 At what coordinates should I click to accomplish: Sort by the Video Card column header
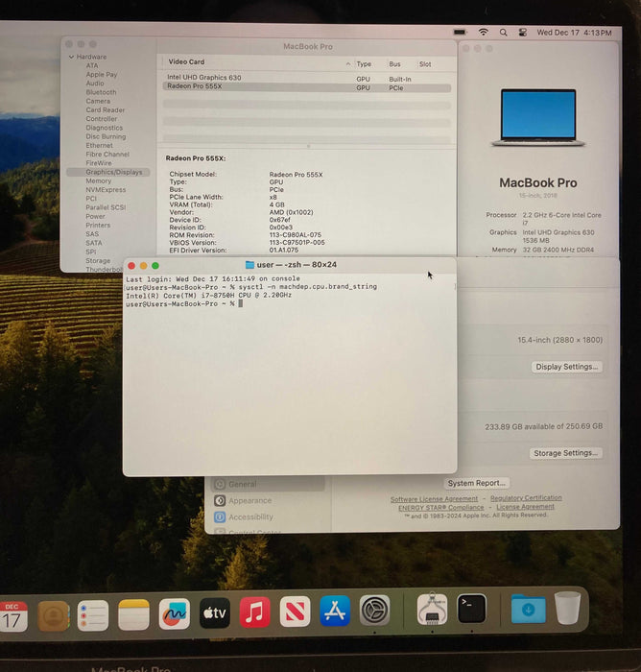(x=186, y=61)
